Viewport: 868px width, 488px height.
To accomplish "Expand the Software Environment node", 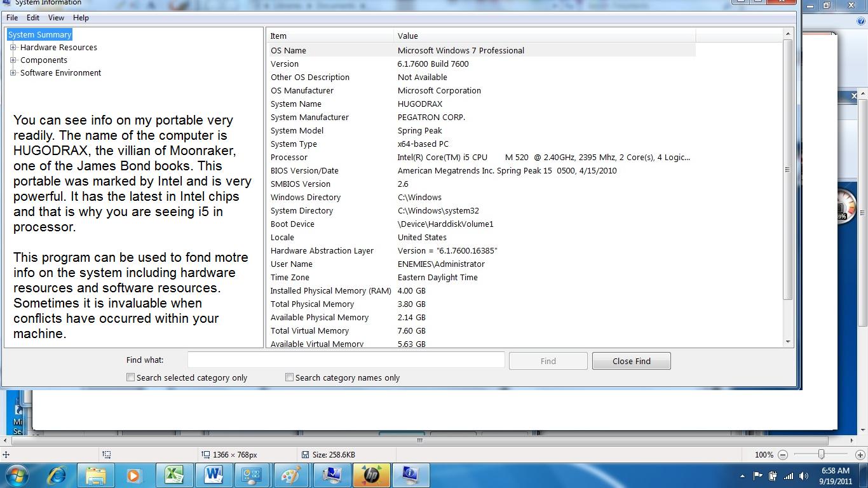I will click(x=13, y=72).
